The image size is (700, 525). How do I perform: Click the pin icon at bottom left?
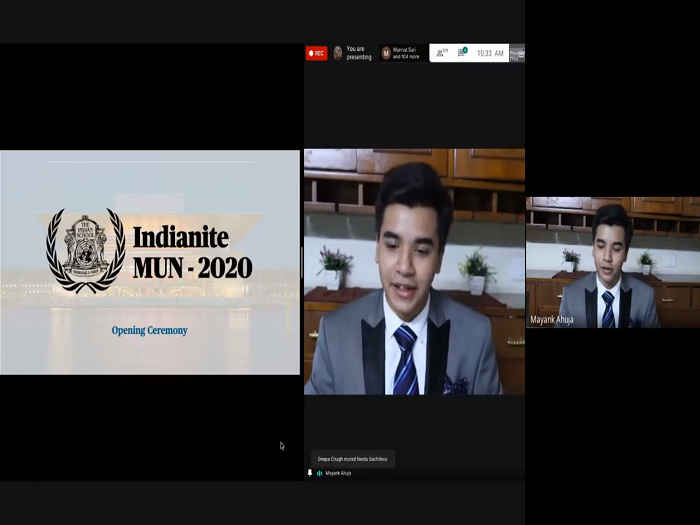pos(310,473)
